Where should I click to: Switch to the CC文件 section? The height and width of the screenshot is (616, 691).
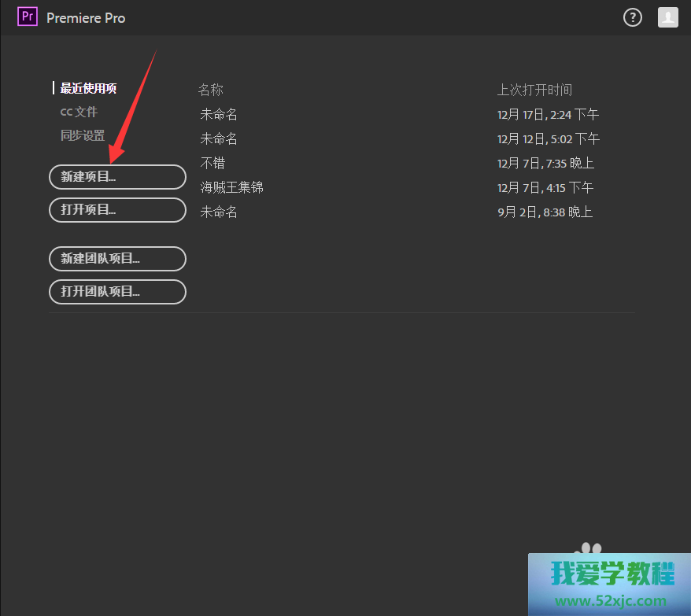point(79,112)
